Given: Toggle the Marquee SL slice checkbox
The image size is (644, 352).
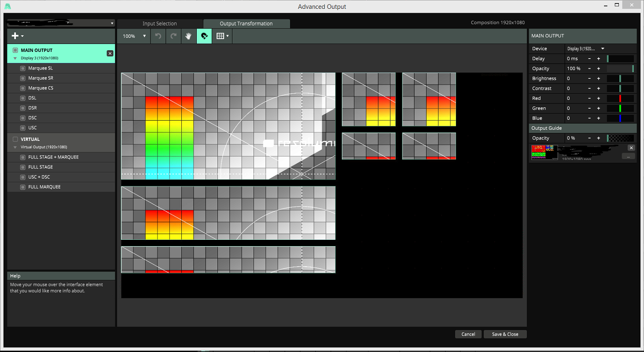Looking at the screenshot, I should pos(23,68).
